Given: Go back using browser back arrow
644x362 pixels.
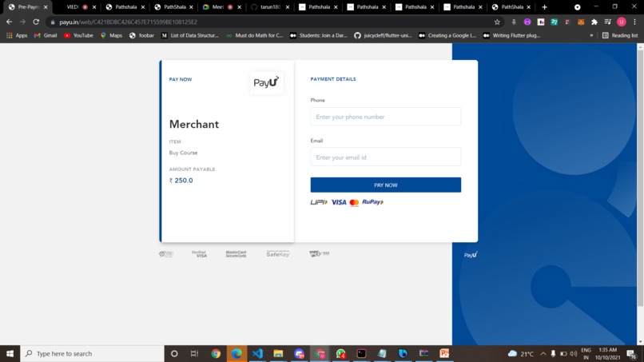Looking at the screenshot, I should click(9, 22).
